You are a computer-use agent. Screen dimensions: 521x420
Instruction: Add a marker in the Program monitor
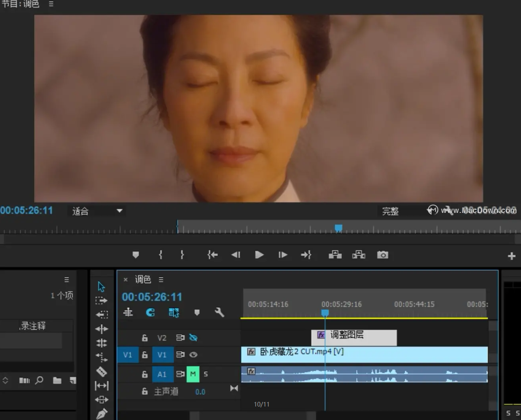click(x=135, y=255)
